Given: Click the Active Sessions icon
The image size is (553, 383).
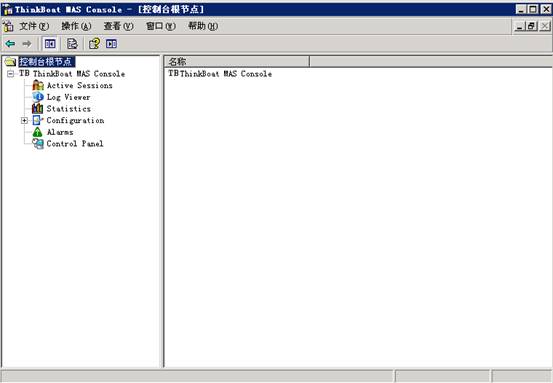Looking at the screenshot, I should click(x=38, y=85).
